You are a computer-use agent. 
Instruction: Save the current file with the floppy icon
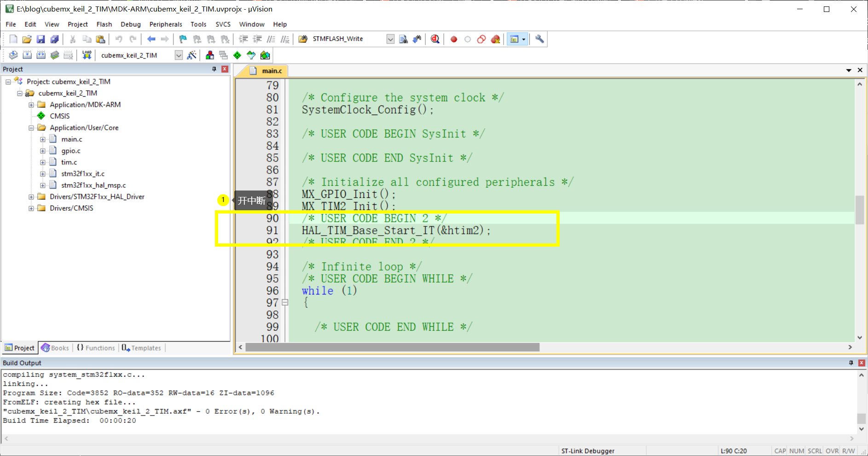pos(41,39)
